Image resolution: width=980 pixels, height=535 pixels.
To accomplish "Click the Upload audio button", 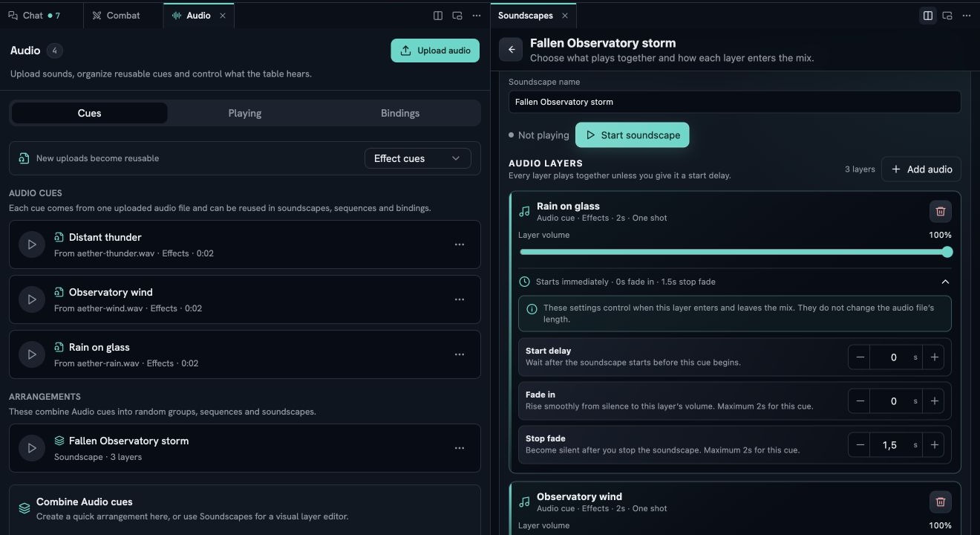I will (435, 51).
